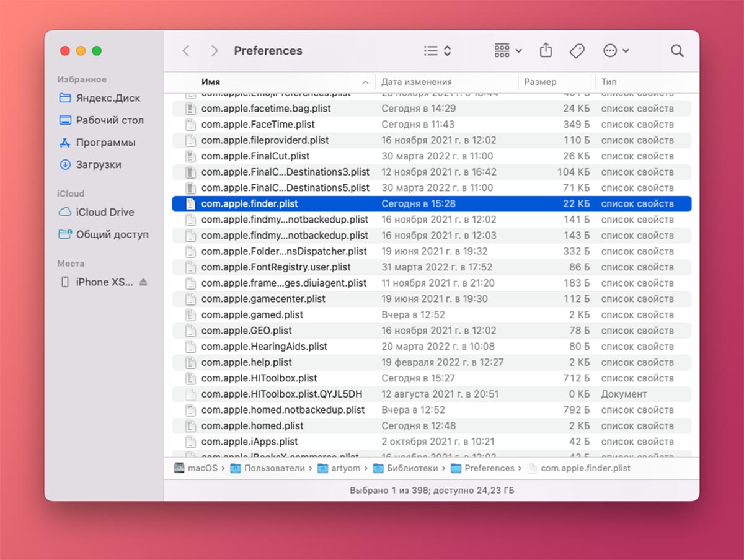Image resolution: width=744 pixels, height=560 pixels.
Task: Click the Share toolbar icon
Action: pos(546,51)
